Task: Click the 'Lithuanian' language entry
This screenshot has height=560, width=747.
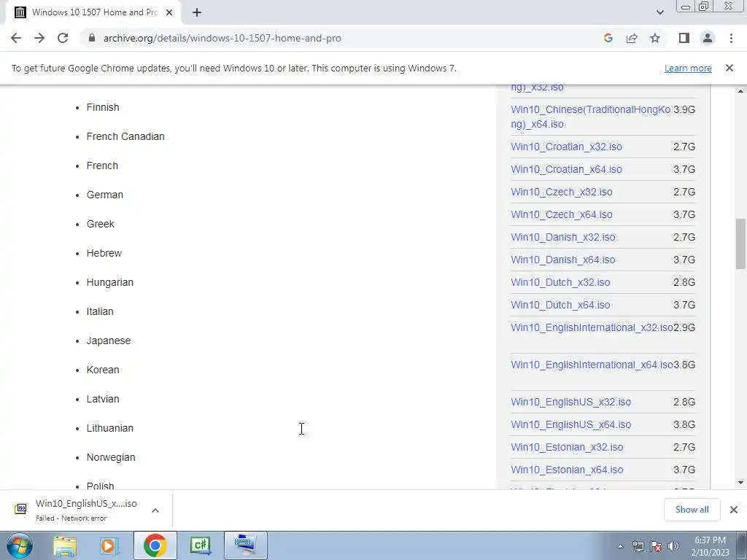Action: point(109,428)
